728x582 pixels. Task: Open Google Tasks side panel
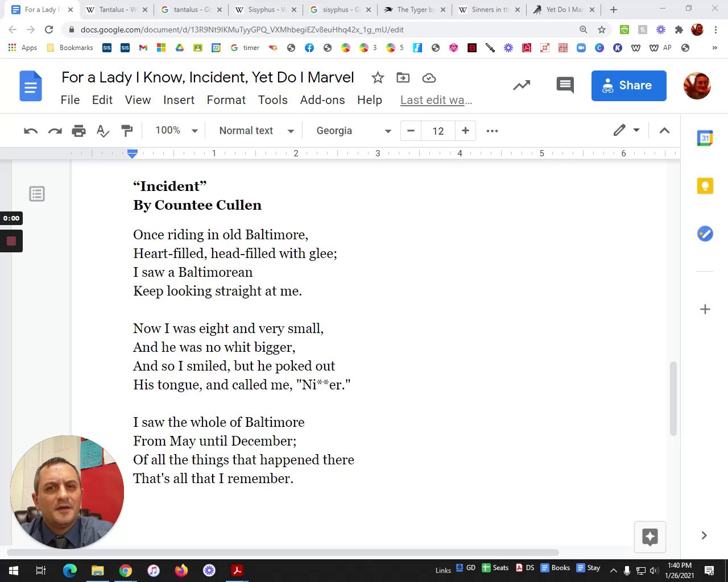pos(705,234)
